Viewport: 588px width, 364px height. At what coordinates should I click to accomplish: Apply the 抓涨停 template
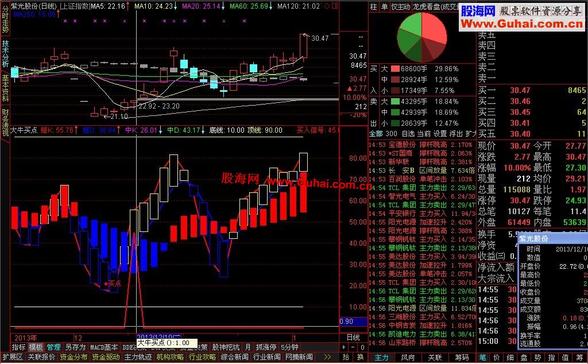click(x=266, y=347)
